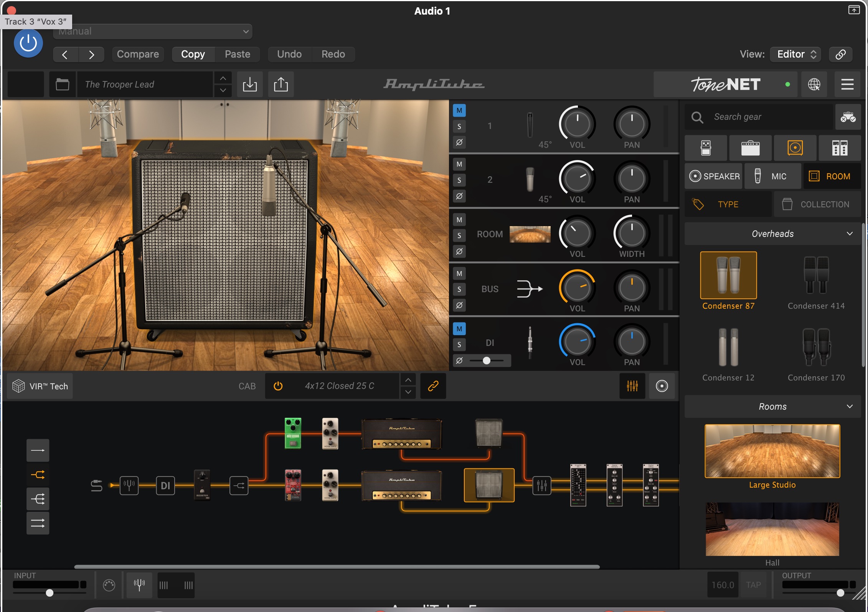Screen dimensions: 868x612
Task: Step to previous cabinet model up arrow
Action: click(408, 380)
